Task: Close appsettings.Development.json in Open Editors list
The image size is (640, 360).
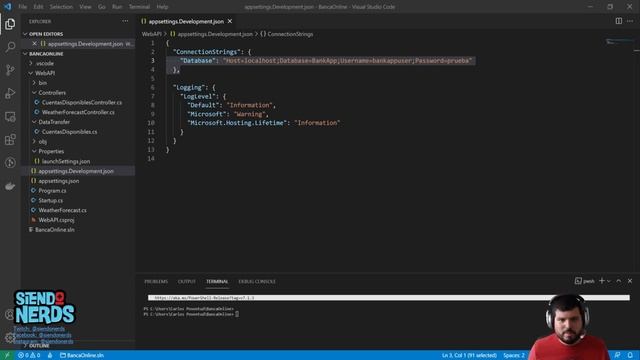Action: (34, 44)
